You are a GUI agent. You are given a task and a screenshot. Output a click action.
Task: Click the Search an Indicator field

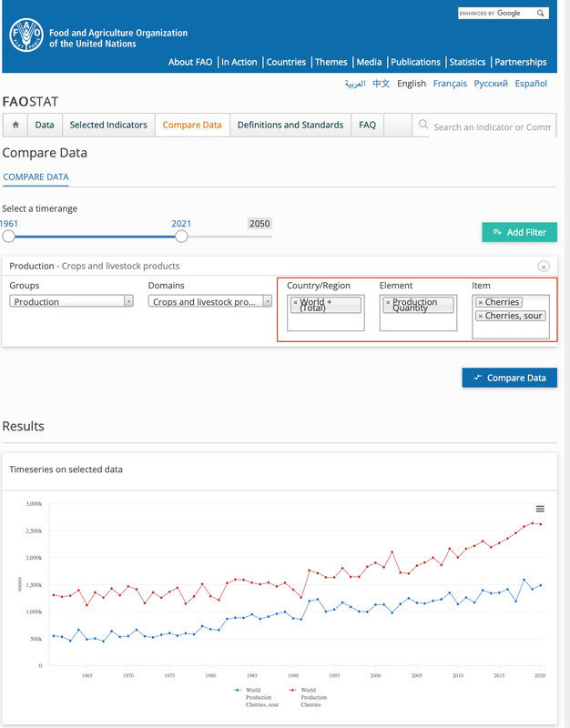click(x=492, y=127)
